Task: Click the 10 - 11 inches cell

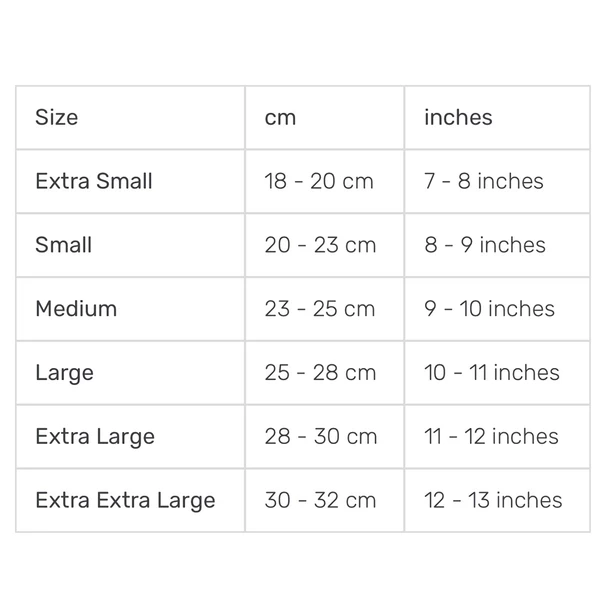Action: (x=492, y=373)
